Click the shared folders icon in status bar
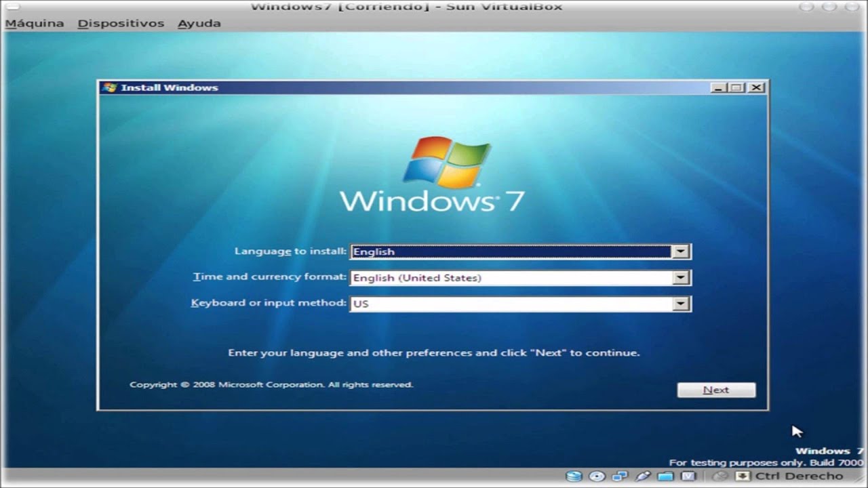 [665, 476]
